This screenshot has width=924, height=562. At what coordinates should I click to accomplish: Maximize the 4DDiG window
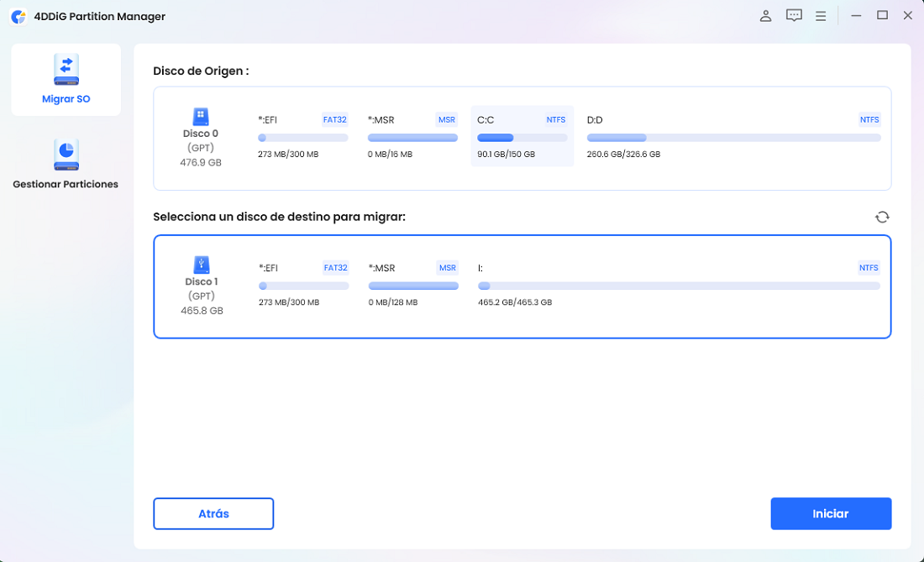tap(882, 15)
